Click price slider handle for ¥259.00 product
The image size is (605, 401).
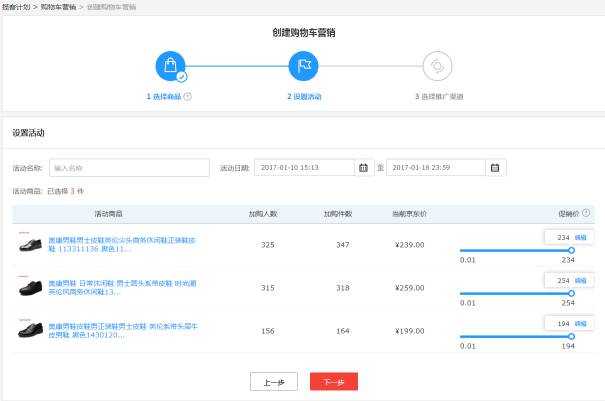[x=571, y=293]
